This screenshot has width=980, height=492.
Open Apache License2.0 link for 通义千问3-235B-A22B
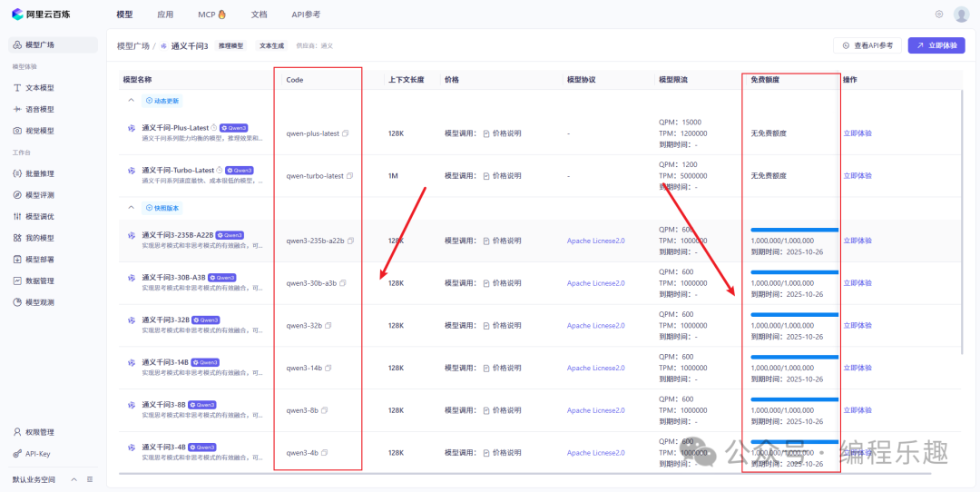tap(595, 241)
